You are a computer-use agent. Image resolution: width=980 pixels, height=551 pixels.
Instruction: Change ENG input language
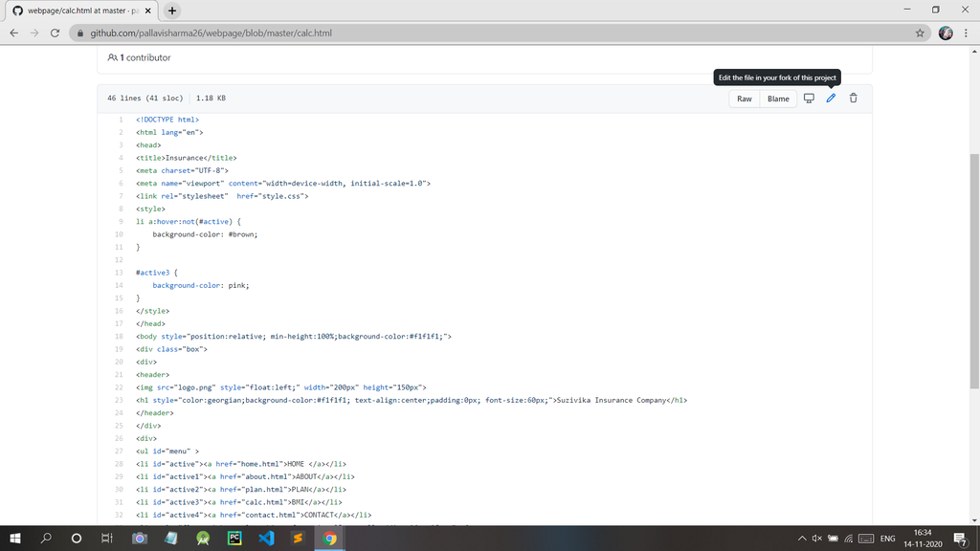tap(887, 538)
